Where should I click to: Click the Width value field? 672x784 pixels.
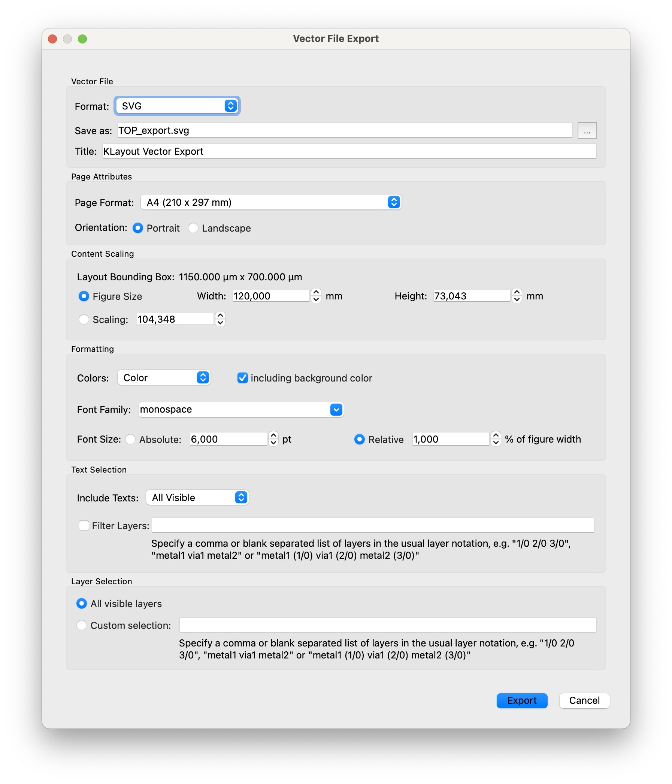point(271,296)
